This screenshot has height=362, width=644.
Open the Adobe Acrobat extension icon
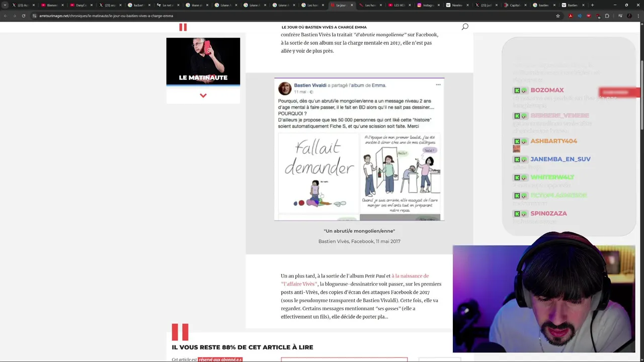coord(571,16)
